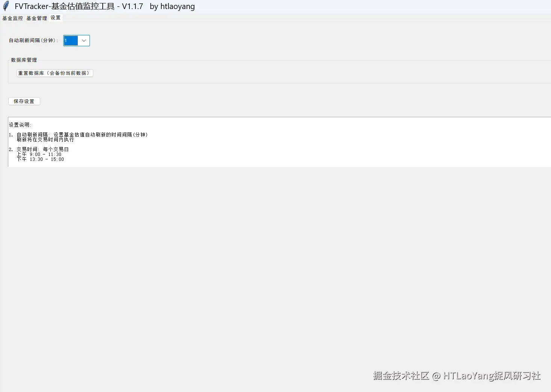Click the 下午 13:30 - 15:00 line
Viewport: 551px width, 392px height.
point(40,159)
